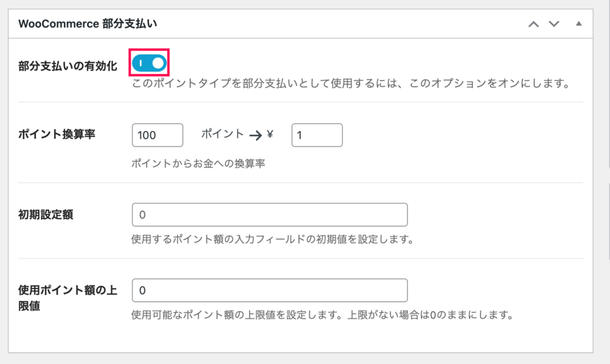Viewport: 610px width, 364px height.
Task: Select the 100 points conversion input field
Action: tap(157, 135)
